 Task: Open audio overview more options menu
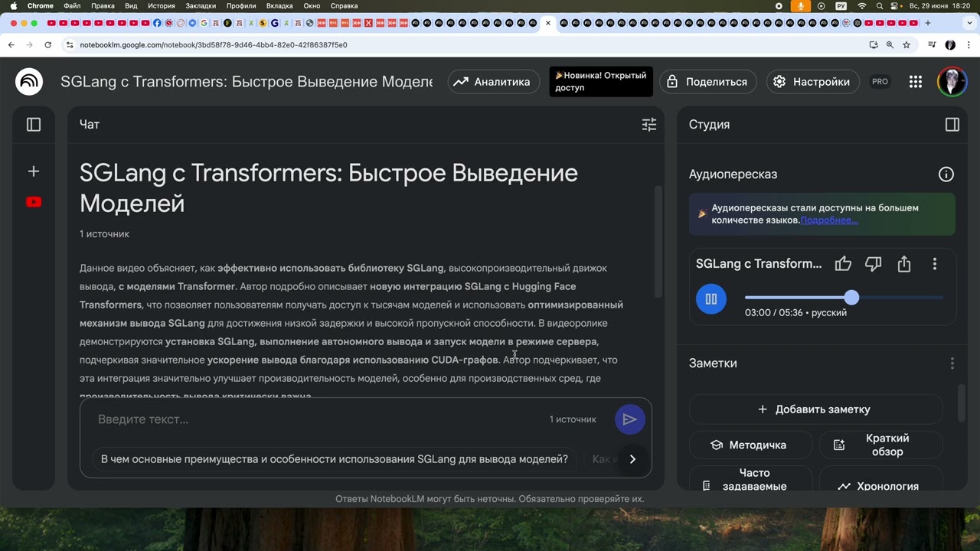tap(935, 264)
